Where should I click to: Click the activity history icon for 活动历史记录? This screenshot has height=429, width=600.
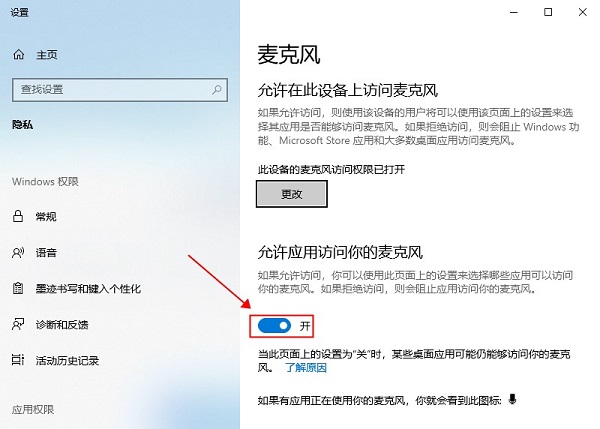(18, 360)
